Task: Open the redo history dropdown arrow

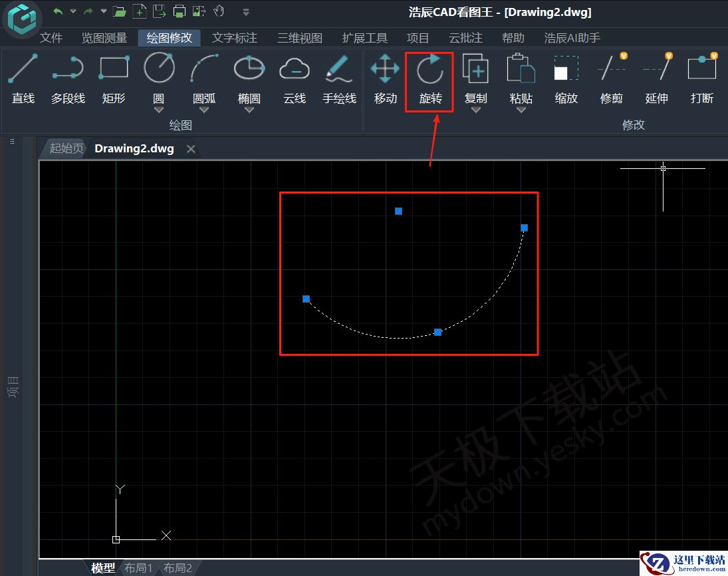Action: (x=104, y=11)
